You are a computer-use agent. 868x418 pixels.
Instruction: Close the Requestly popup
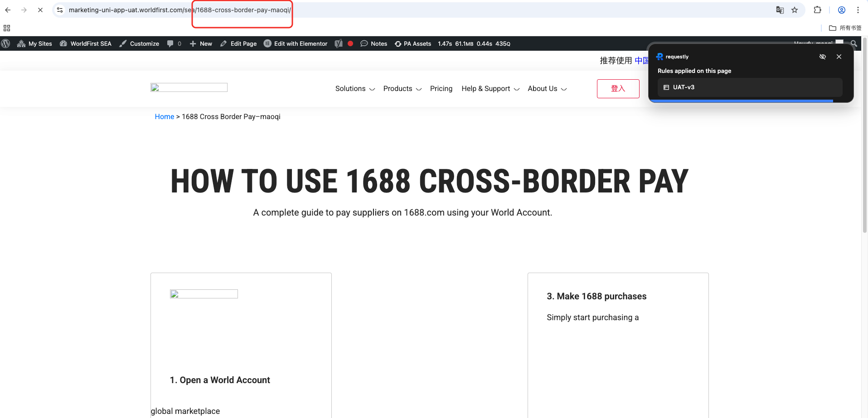[839, 57]
